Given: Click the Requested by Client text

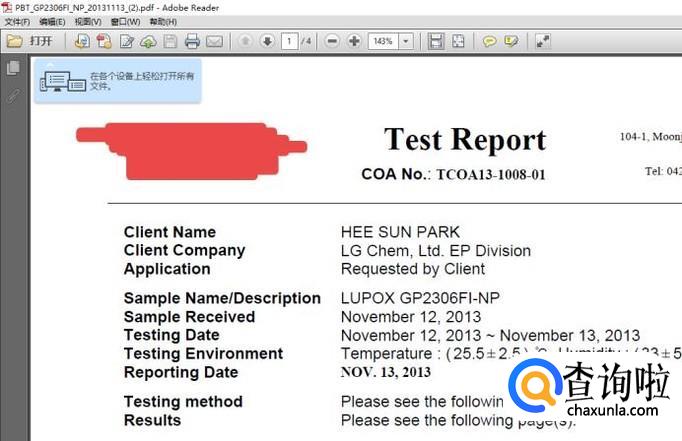Looking at the screenshot, I should (413, 269).
